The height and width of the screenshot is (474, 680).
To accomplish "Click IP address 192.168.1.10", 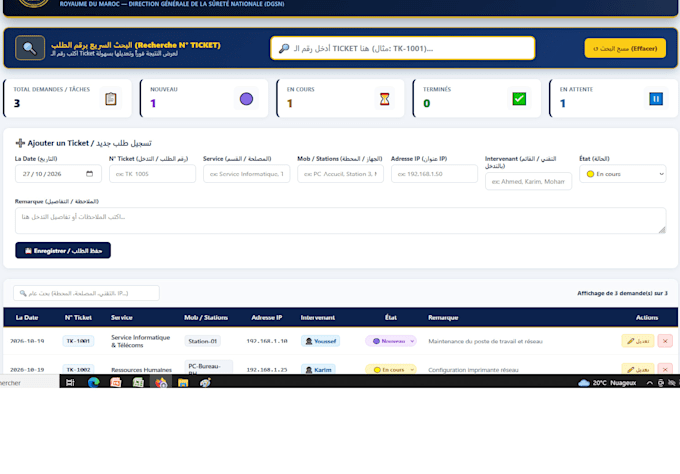I will [x=267, y=341].
